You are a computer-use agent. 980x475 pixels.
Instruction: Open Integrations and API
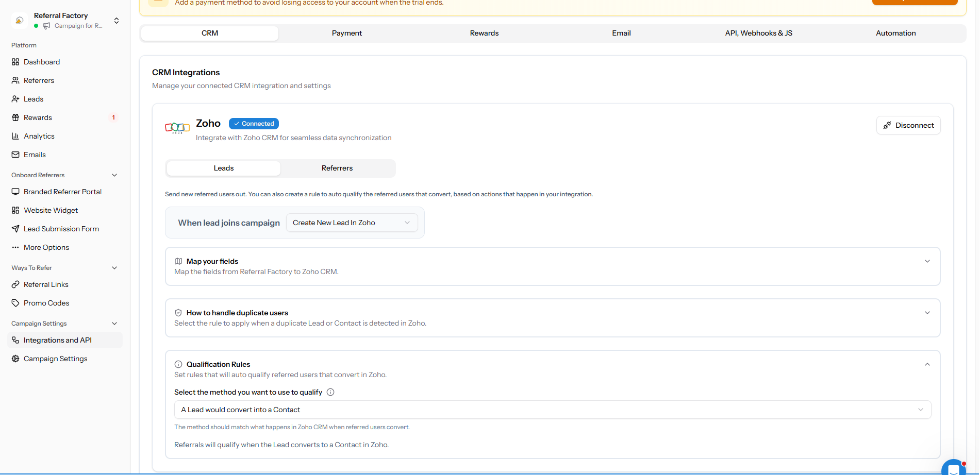point(65,340)
